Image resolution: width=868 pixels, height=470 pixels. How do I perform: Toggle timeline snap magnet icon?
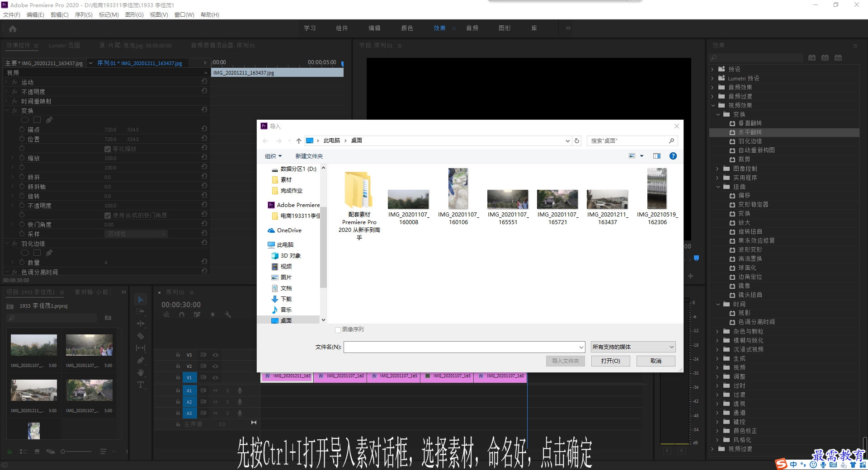(182, 315)
